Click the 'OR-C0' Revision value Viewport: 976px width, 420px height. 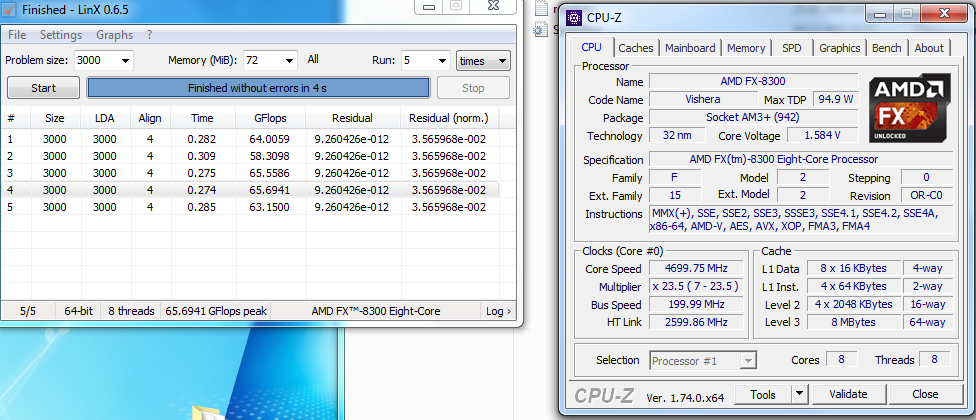pos(926,195)
